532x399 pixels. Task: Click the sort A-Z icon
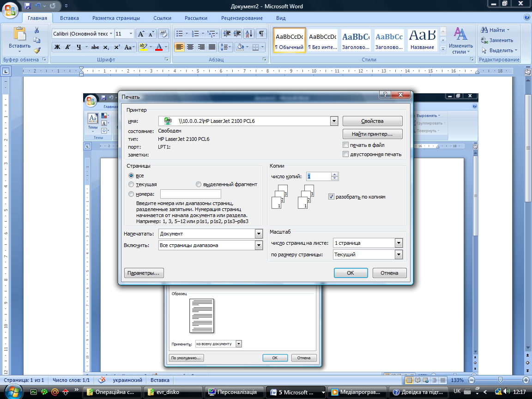click(249, 34)
